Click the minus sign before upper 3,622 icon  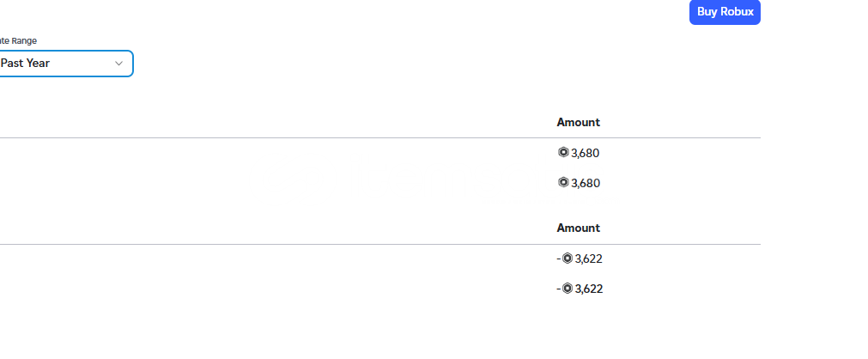point(559,259)
